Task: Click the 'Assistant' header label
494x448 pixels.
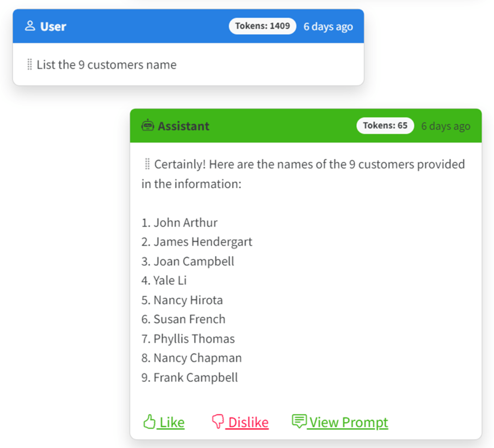Action: [x=183, y=126]
